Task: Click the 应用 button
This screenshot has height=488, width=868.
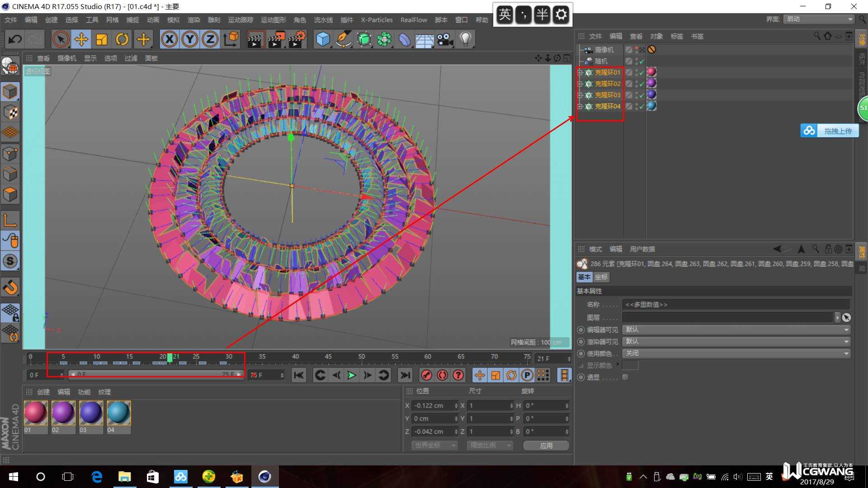Action: point(546,446)
